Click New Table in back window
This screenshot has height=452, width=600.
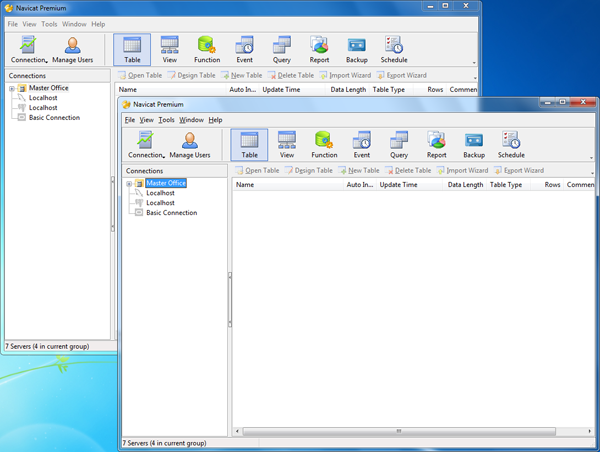242,75
